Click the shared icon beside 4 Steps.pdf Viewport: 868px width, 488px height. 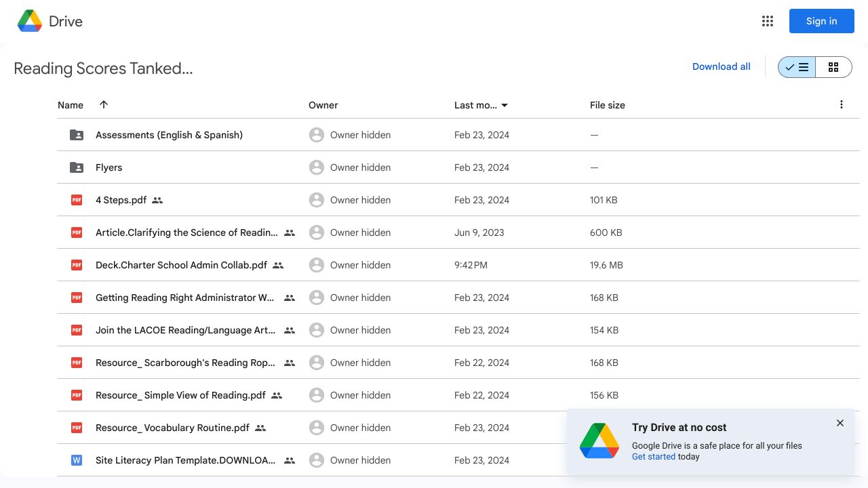[x=157, y=200]
